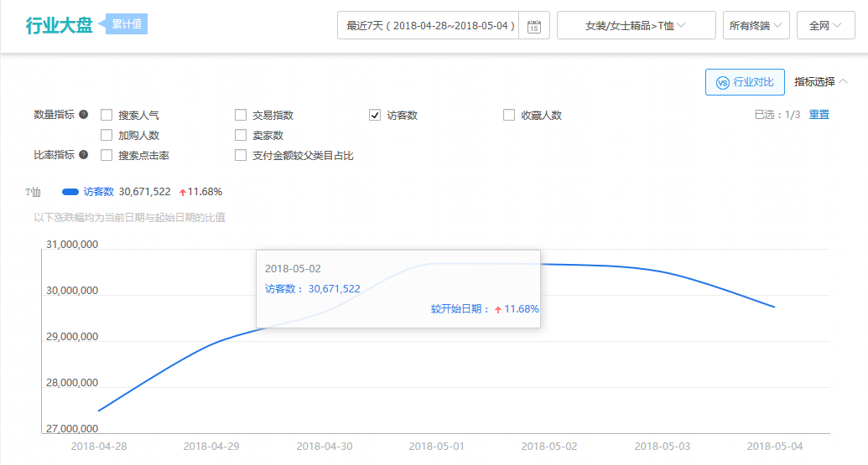Click help icon next to 数量指标
Image resolution: width=868 pixels, height=465 pixels.
[84, 115]
